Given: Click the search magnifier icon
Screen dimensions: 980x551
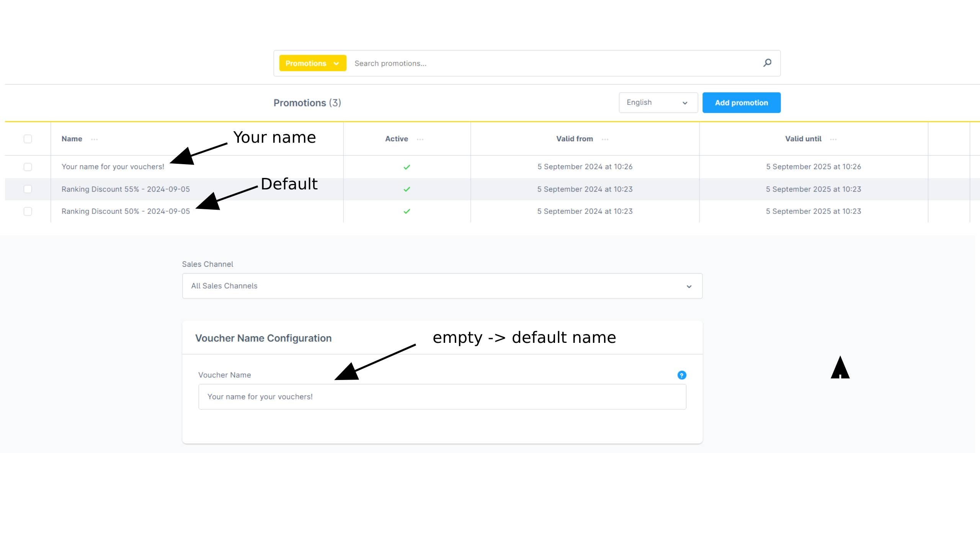Looking at the screenshot, I should point(767,63).
